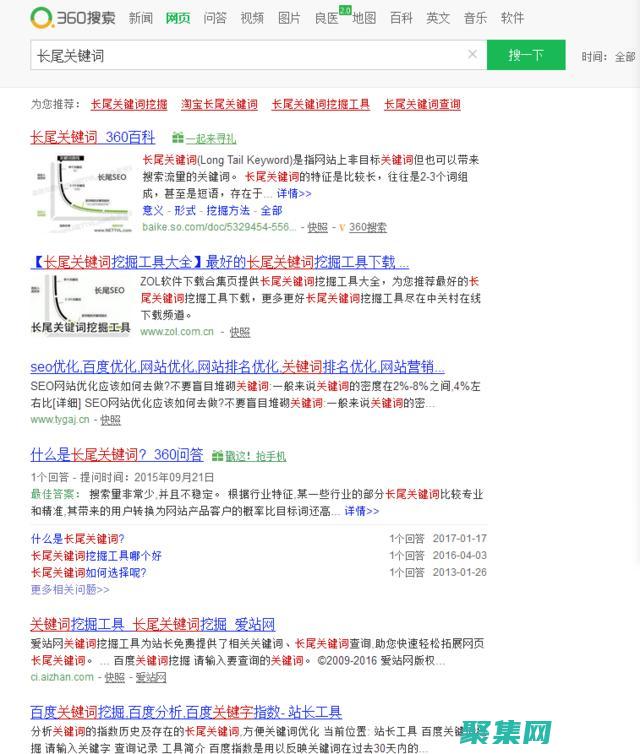Expand 详情>> in the 360百科 result
640x754 pixels.
(294, 193)
